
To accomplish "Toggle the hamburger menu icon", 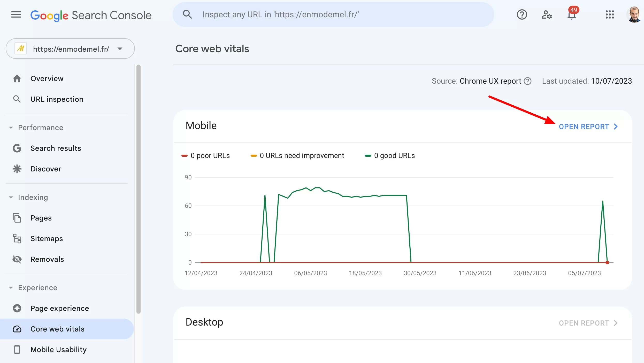I will point(16,14).
